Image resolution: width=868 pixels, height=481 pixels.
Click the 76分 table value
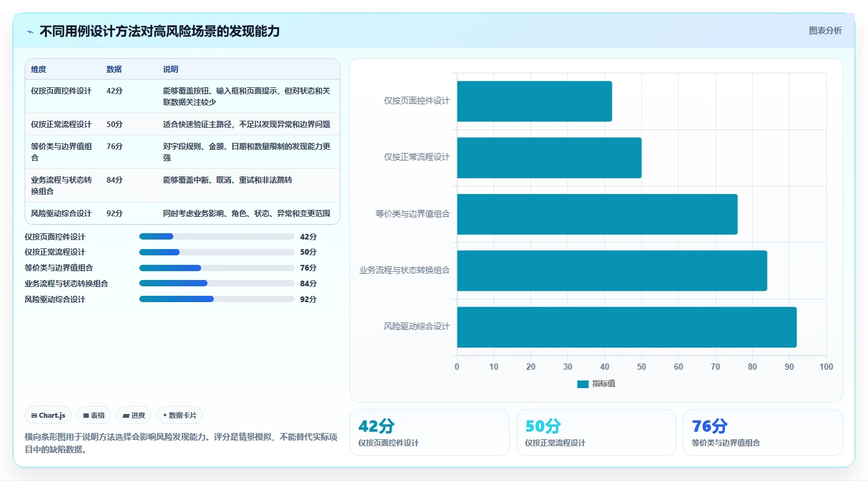[115, 146]
